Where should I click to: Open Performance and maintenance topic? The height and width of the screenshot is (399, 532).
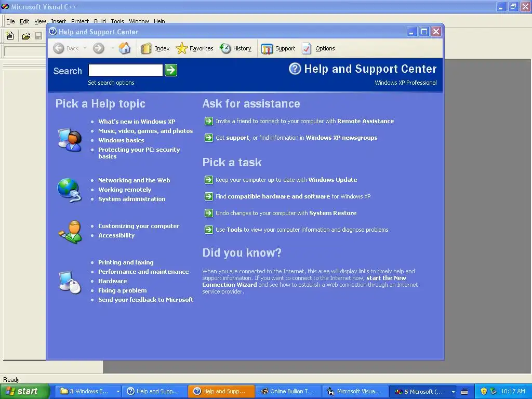[x=143, y=272]
